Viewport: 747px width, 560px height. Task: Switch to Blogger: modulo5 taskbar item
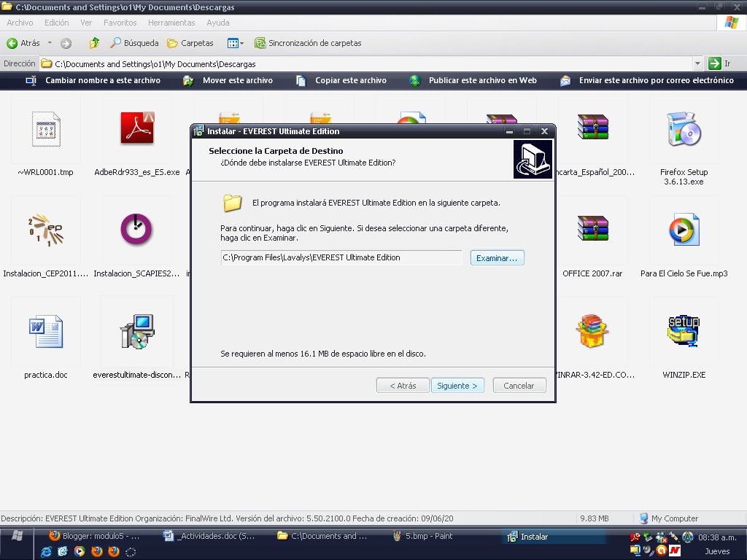point(94,536)
